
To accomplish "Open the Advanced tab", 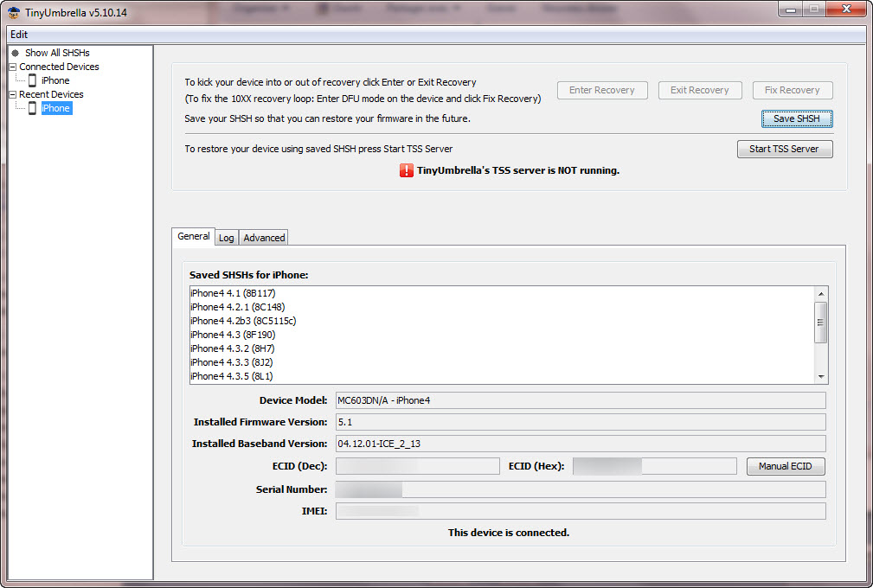I will (264, 238).
